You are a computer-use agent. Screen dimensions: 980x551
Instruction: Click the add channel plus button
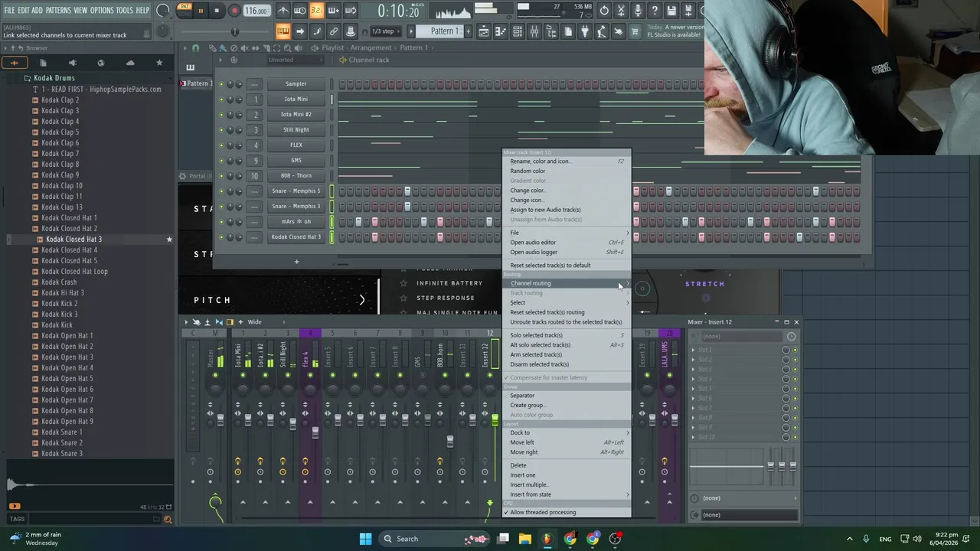pos(296,262)
